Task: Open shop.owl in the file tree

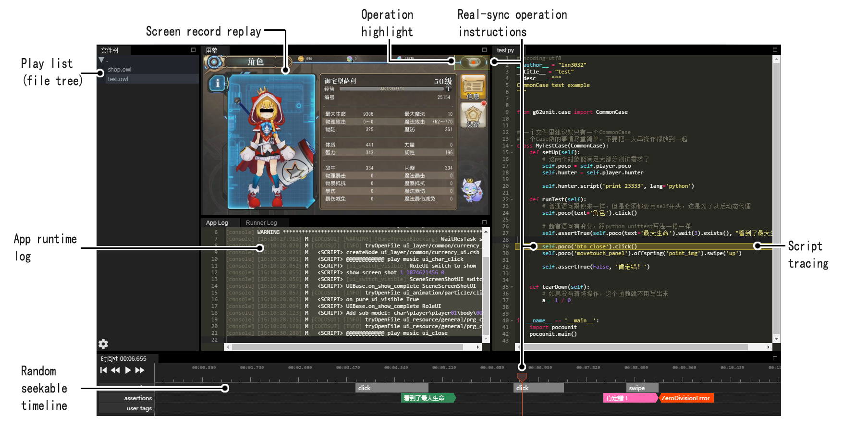Action: [x=120, y=69]
